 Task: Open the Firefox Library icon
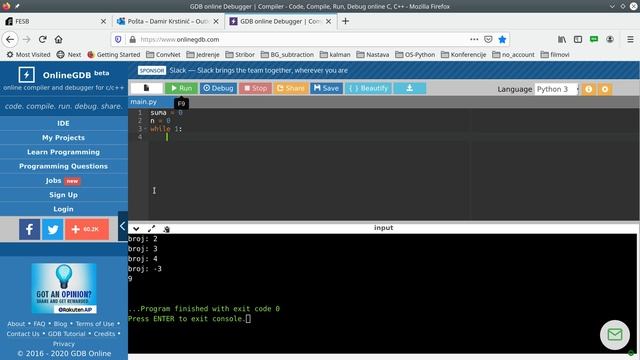click(562, 40)
